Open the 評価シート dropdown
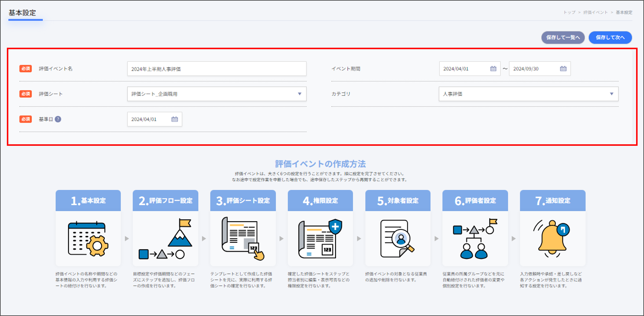 (300, 94)
